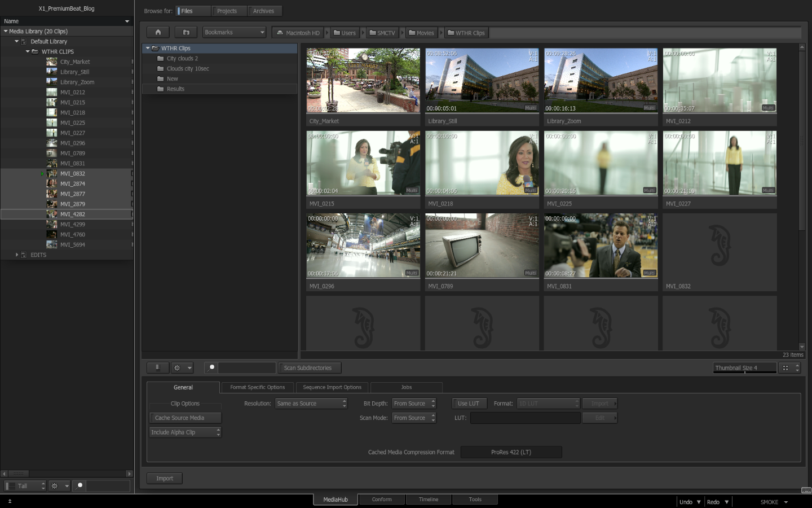Select the MVI_0789 television clip thumbnail
The width and height of the screenshot is (812, 508).
click(x=482, y=246)
